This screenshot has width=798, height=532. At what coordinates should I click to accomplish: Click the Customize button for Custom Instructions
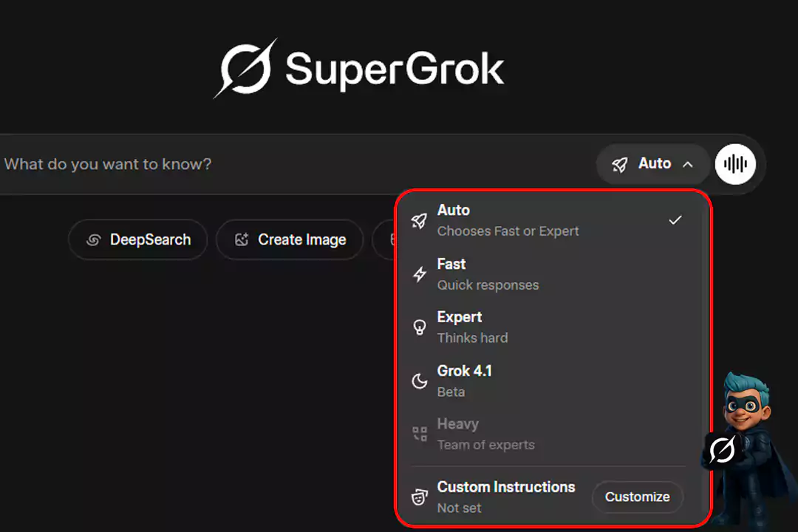pos(637,497)
